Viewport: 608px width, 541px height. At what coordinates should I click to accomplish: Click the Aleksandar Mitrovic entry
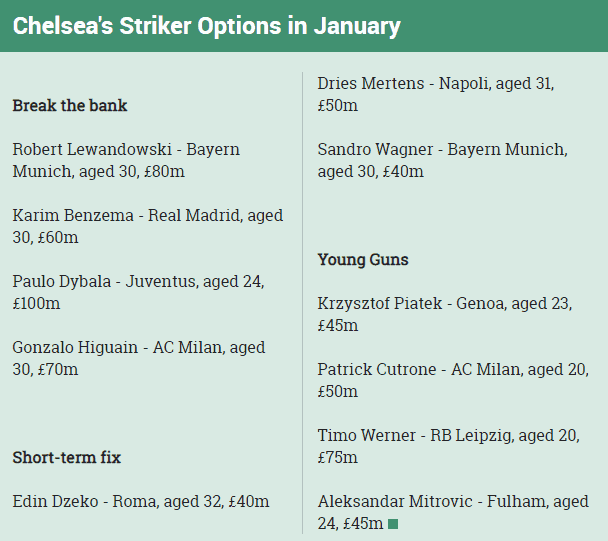(x=452, y=512)
